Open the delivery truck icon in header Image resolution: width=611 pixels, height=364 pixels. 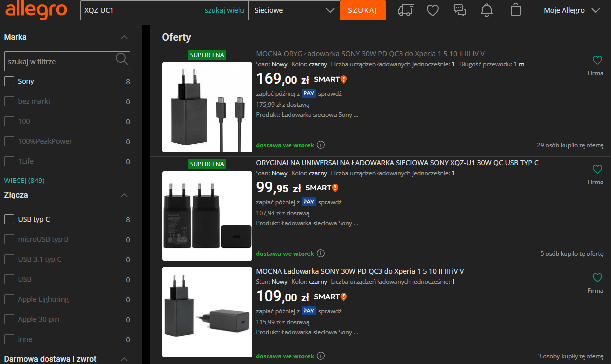point(406,10)
